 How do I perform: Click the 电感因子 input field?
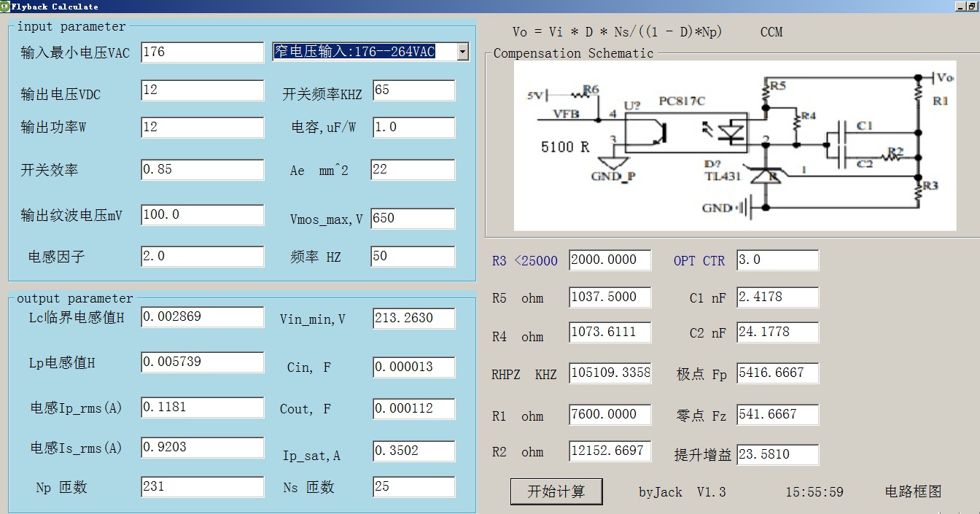tap(202, 257)
